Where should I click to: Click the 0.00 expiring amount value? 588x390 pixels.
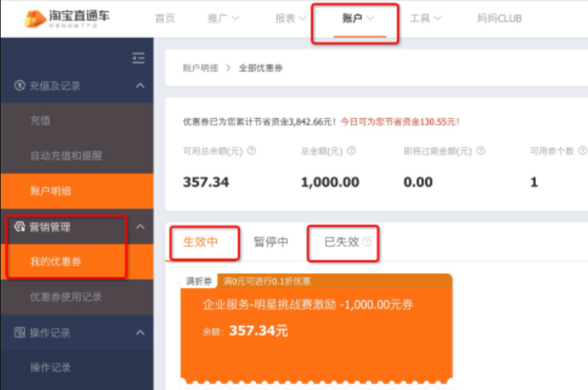418,182
